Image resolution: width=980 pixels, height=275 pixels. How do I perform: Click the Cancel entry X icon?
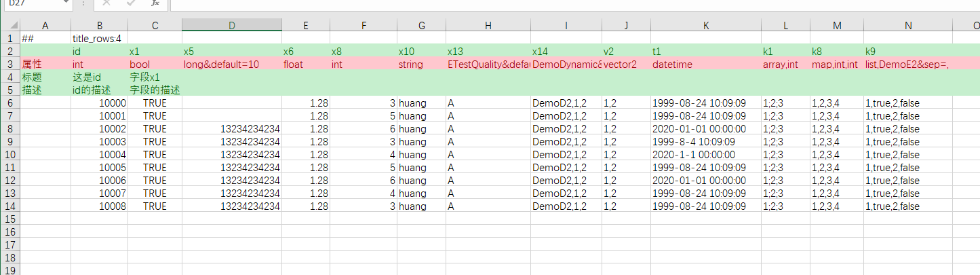coord(106,3)
